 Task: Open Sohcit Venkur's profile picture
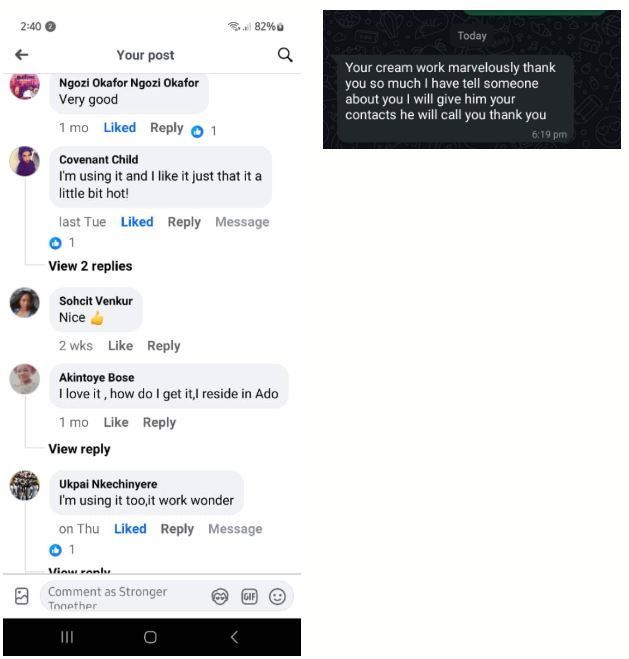(25, 302)
